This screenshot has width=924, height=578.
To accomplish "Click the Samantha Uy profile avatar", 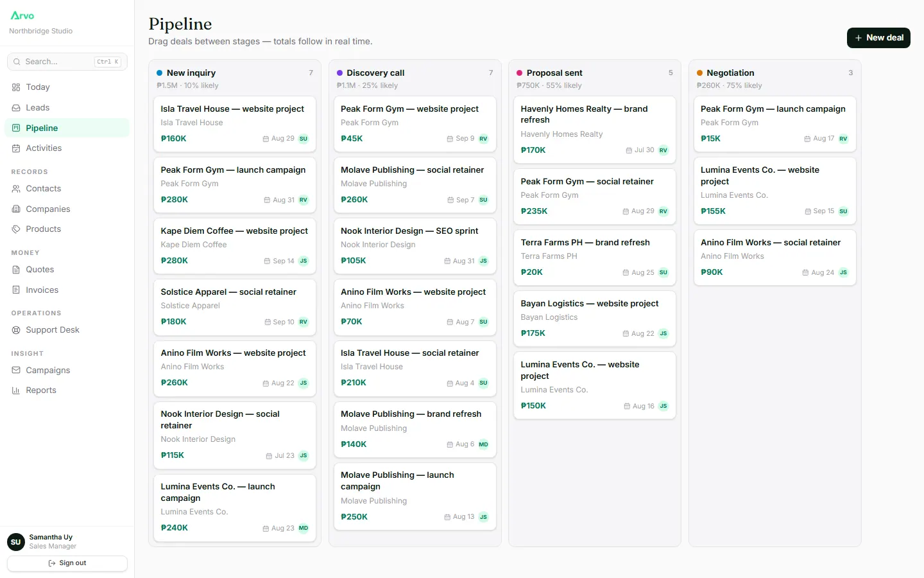I will tap(16, 542).
